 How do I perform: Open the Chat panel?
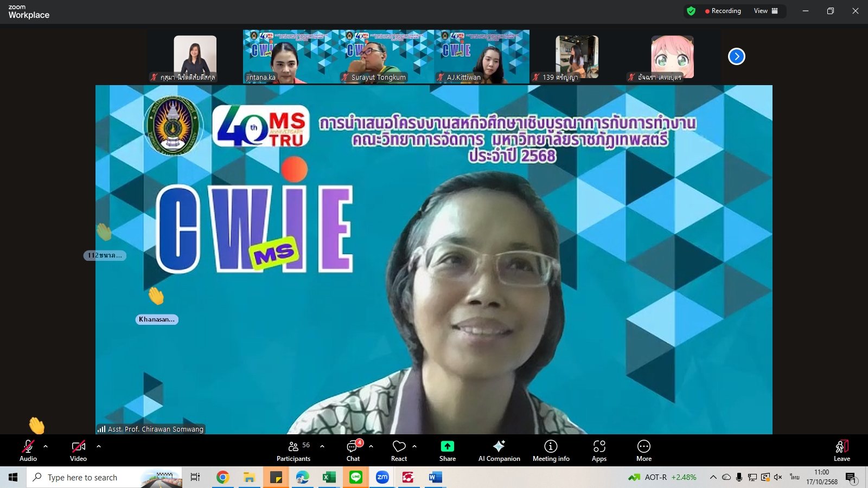pos(353,451)
